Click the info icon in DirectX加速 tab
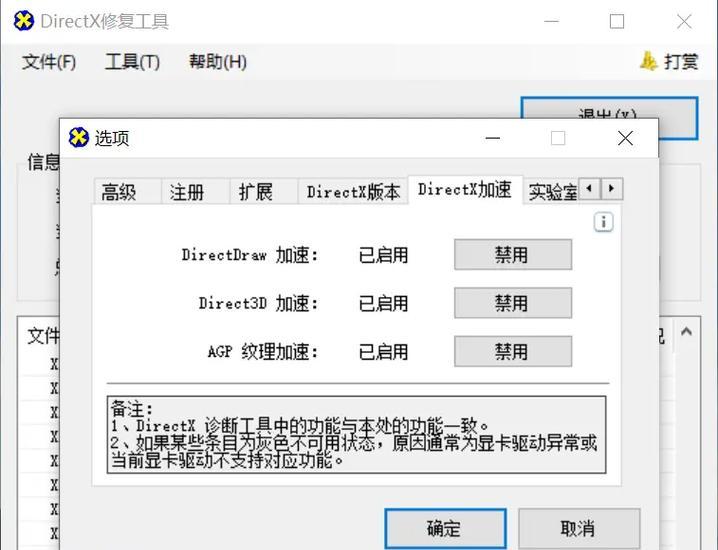 coord(604,222)
